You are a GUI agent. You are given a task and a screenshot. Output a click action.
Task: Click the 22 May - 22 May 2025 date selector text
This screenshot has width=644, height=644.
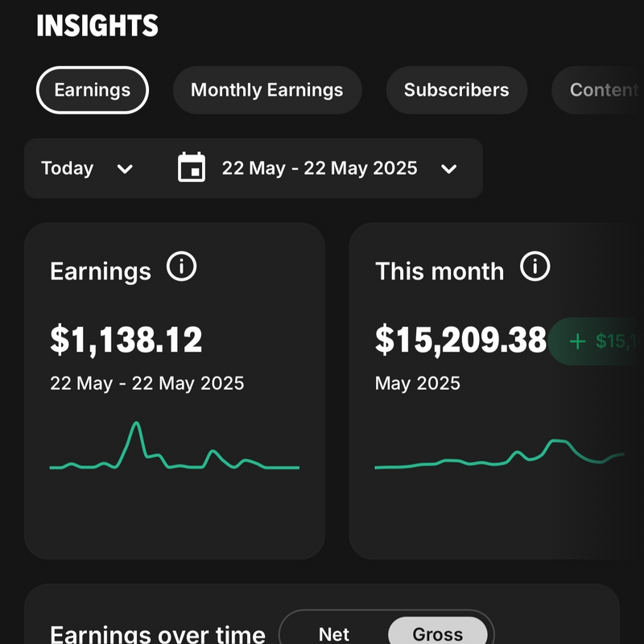[320, 168]
